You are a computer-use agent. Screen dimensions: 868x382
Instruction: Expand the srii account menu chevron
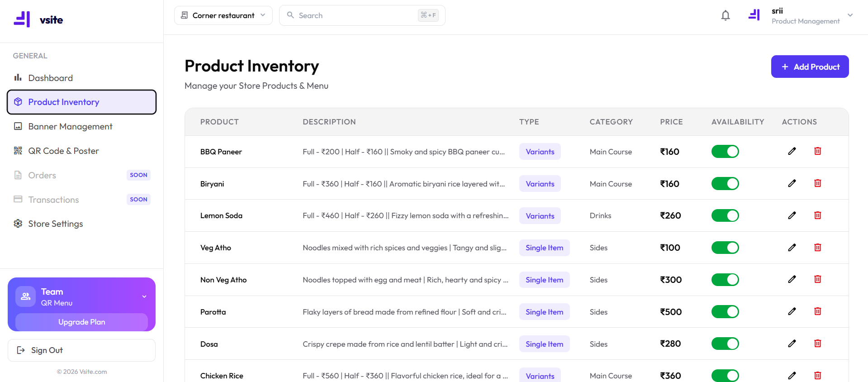pos(850,15)
